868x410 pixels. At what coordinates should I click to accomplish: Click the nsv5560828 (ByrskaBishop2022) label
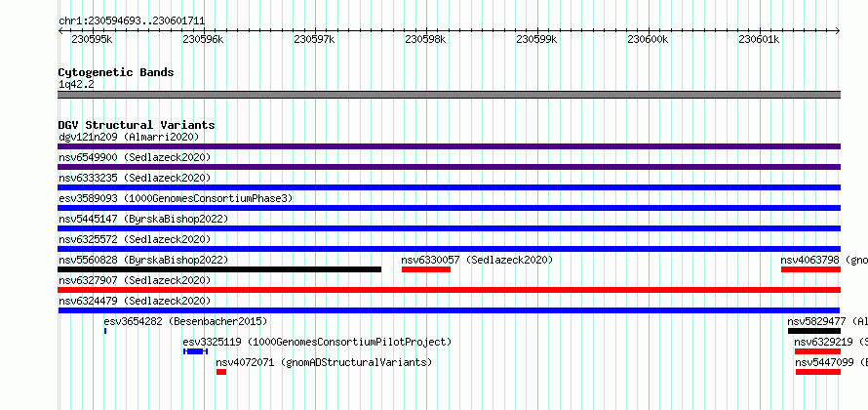(143, 260)
